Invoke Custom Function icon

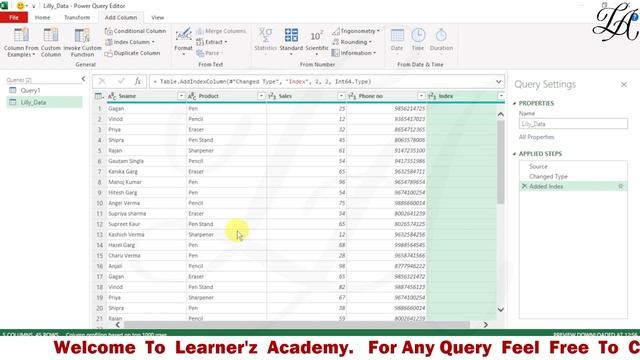[x=82, y=36]
